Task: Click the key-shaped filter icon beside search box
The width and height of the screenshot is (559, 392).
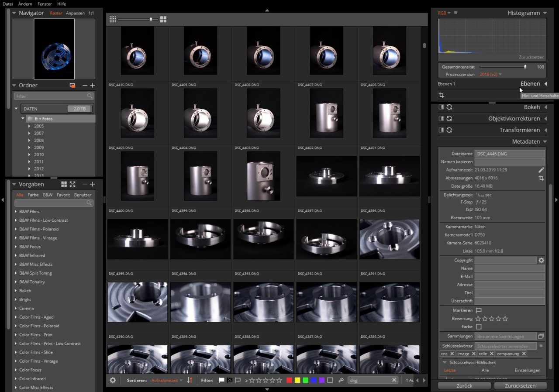Action: [341, 380]
